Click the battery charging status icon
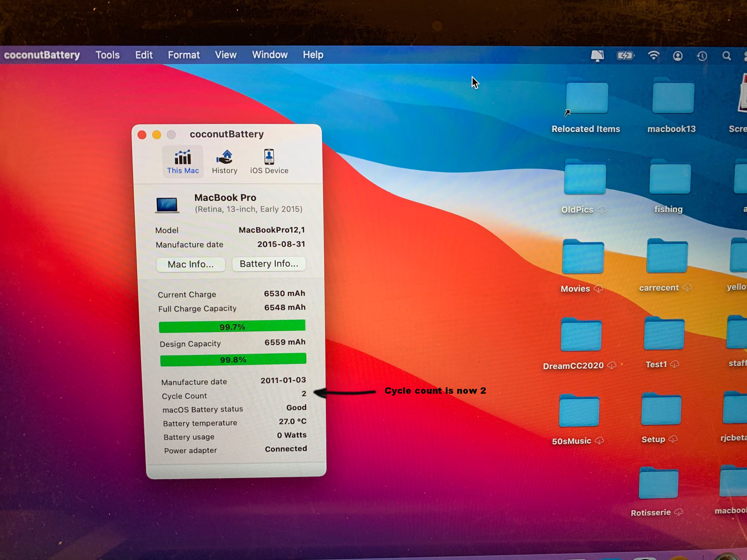The image size is (747, 560). pos(625,56)
